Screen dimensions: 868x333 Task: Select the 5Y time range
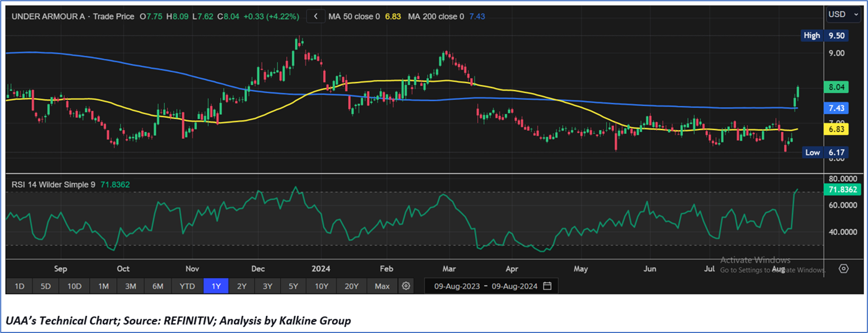(293, 286)
